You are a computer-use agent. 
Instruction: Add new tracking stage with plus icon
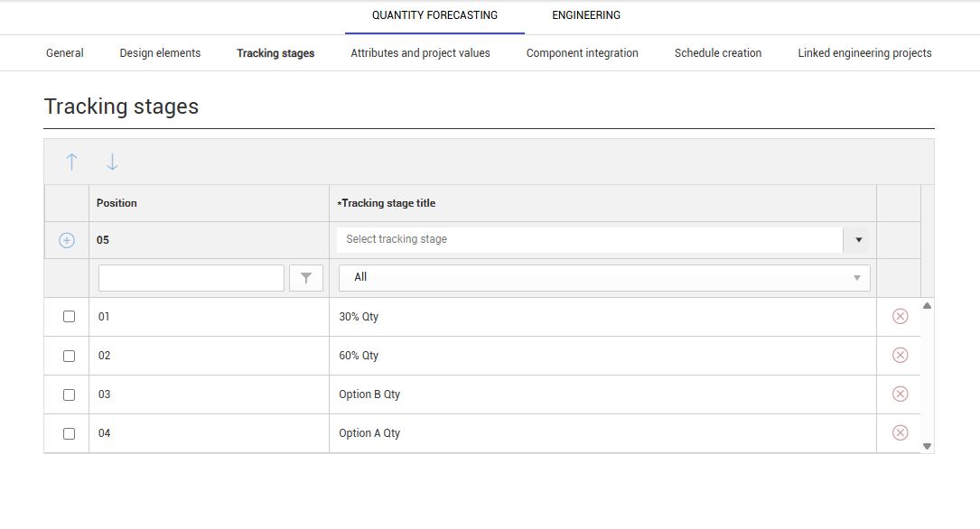(x=67, y=240)
